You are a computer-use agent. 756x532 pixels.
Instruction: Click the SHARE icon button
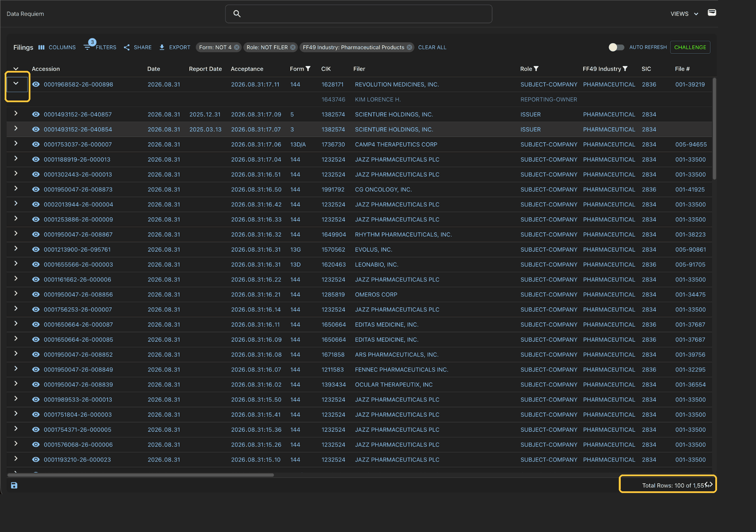tap(138, 47)
